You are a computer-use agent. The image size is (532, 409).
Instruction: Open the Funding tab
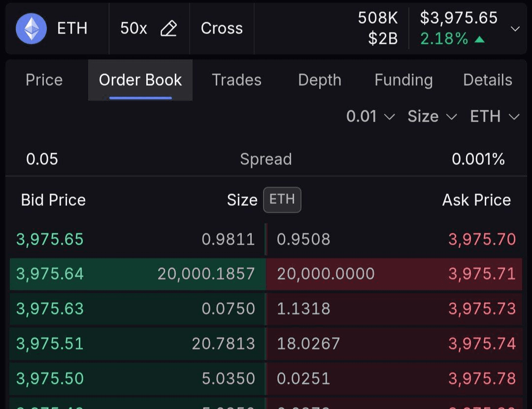(x=403, y=80)
